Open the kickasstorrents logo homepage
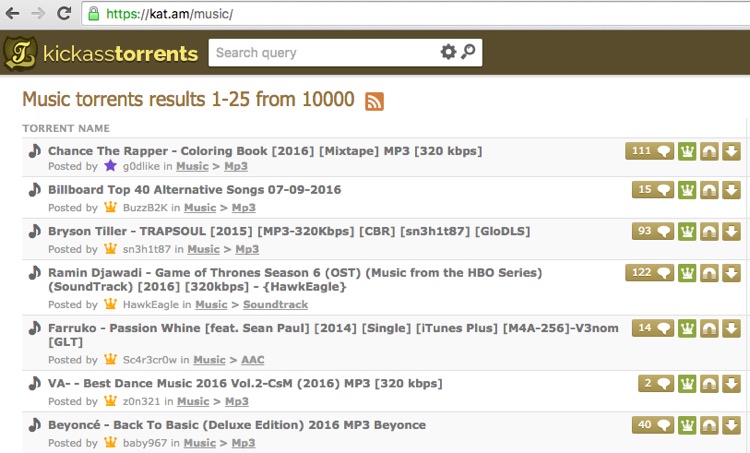The width and height of the screenshot is (750, 453). (101, 53)
